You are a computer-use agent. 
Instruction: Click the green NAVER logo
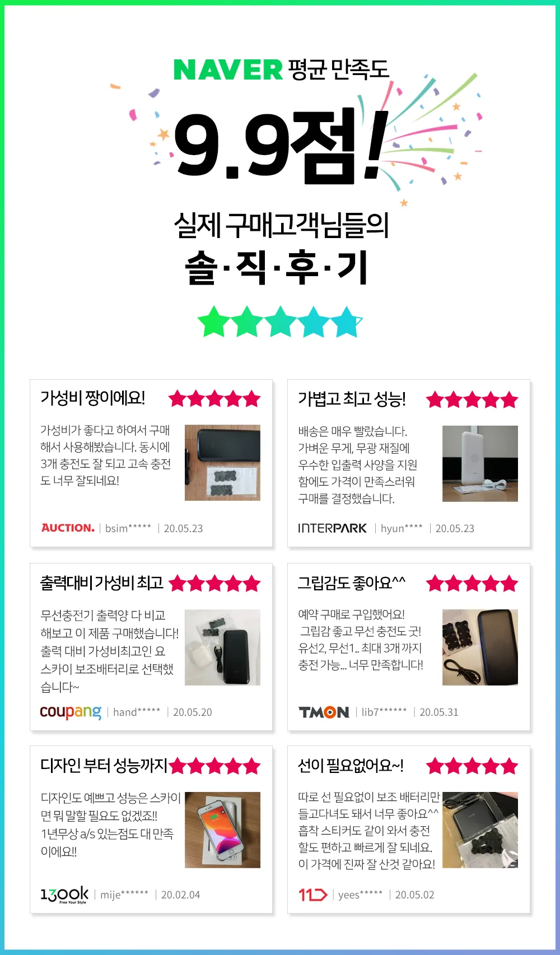[x=228, y=70]
